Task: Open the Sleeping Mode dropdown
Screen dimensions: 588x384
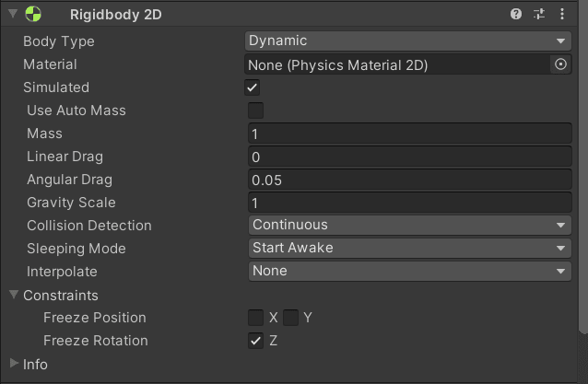Action: [410, 248]
